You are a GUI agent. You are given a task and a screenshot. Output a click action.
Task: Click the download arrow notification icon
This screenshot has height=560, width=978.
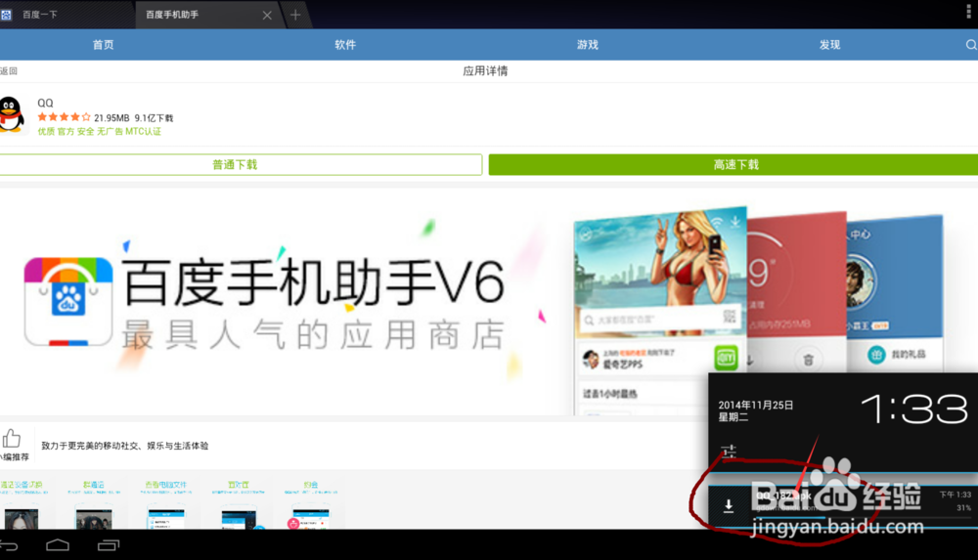coord(728,505)
